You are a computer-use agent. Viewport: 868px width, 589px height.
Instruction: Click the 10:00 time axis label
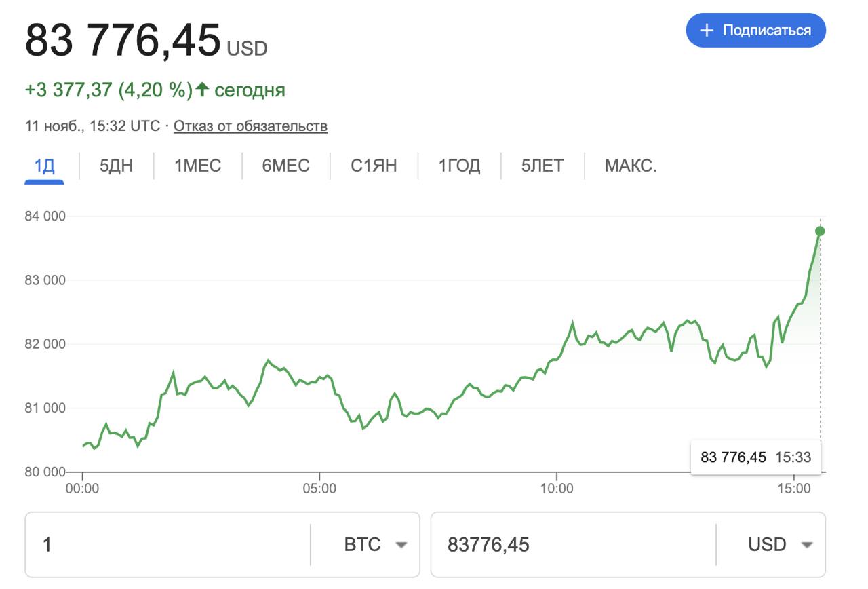(x=556, y=489)
